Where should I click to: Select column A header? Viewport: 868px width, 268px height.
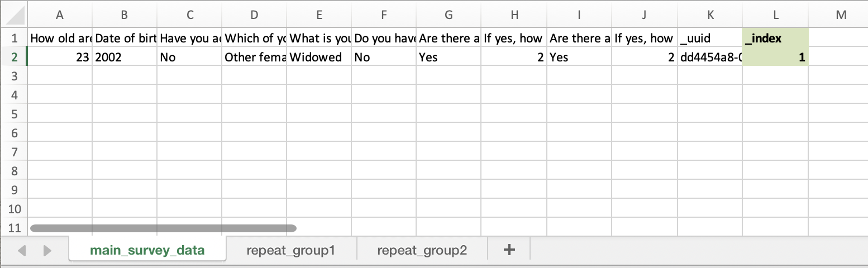click(60, 15)
